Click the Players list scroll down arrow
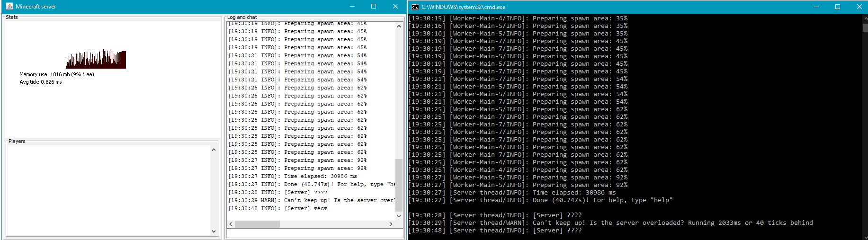868x240 pixels. click(214, 231)
